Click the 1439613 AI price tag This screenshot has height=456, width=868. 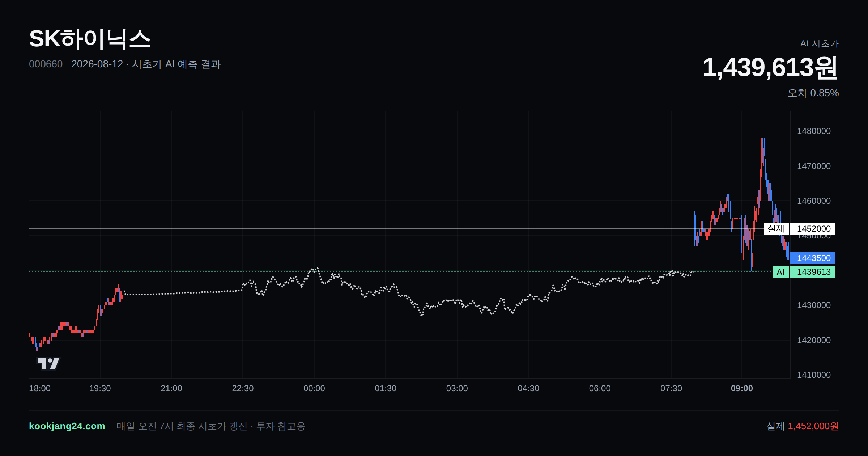point(813,272)
